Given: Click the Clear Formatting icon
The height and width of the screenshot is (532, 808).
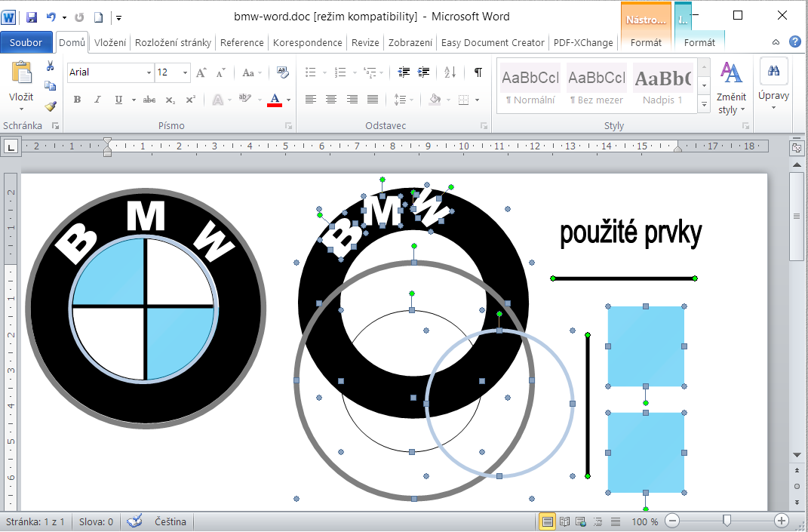Looking at the screenshot, I should [x=283, y=72].
